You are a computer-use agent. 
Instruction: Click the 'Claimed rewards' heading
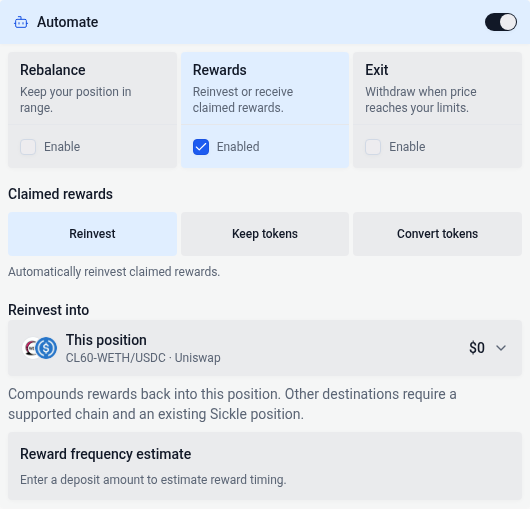[x=61, y=194]
